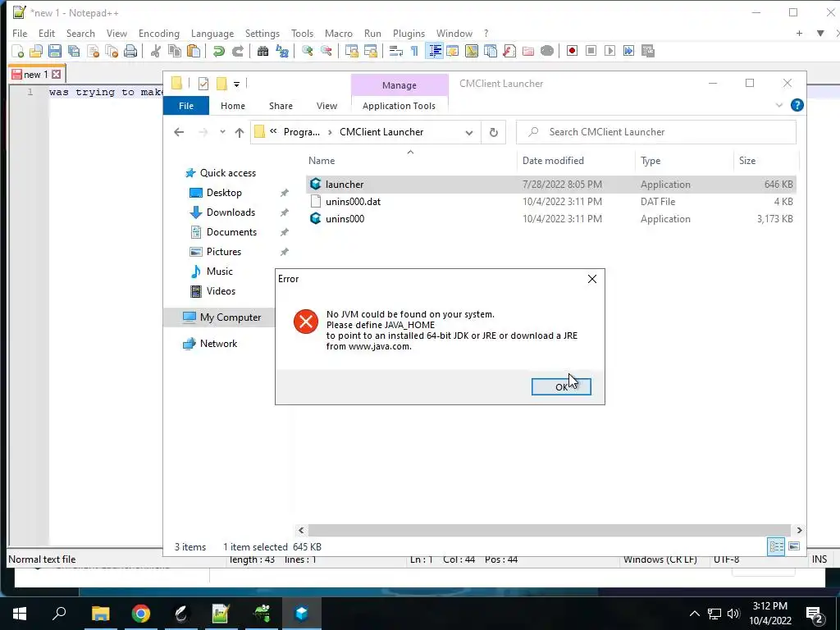Image resolution: width=840 pixels, height=630 pixels.
Task: Switch to the Share ribbon tab
Action: (x=281, y=106)
